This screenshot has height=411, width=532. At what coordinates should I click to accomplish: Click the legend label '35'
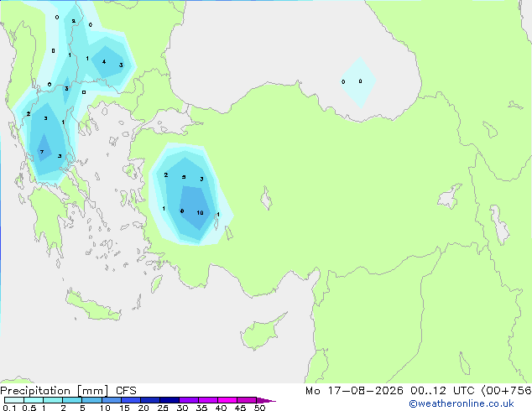tap(201, 408)
